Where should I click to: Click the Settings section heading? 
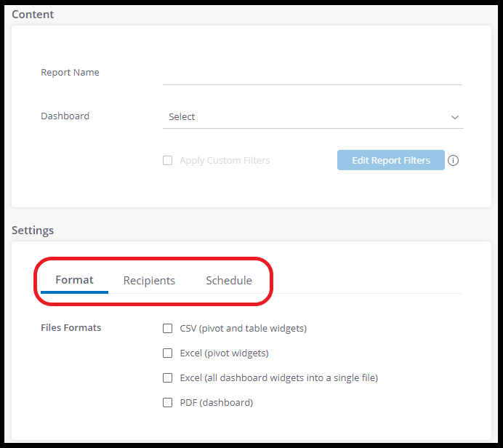pos(33,231)
